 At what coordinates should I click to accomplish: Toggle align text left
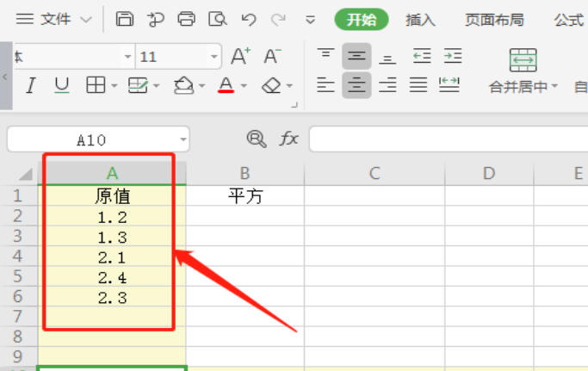coord(325,85)
